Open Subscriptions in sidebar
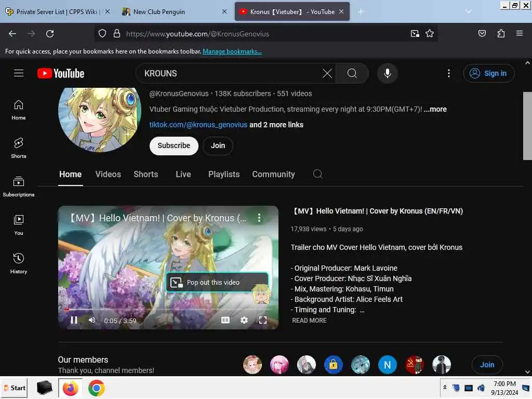This screenshot has width=532, height=399. pyautogui.click(x=19, y=187)
